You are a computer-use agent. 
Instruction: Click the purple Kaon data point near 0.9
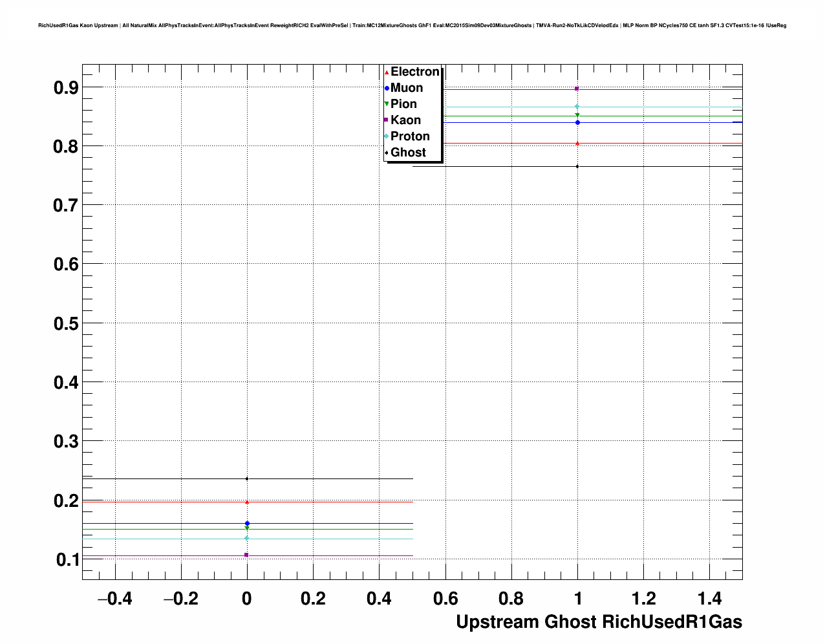click(x=577, y=89)
